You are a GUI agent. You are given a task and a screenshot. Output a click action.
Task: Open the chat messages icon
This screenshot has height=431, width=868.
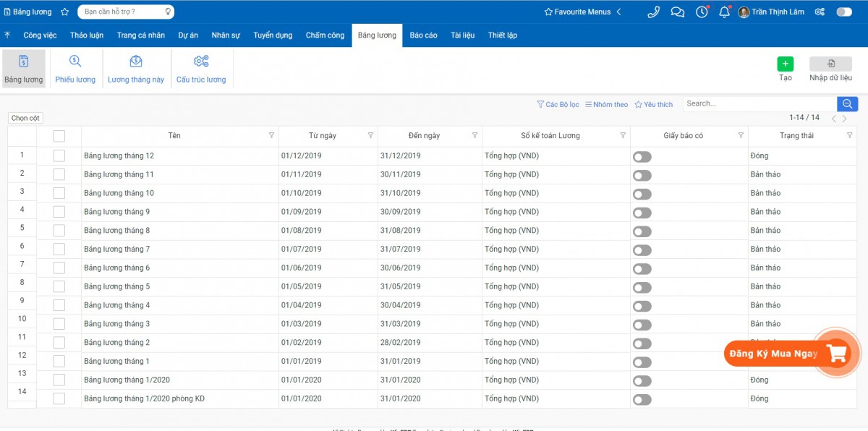(678, 12)
